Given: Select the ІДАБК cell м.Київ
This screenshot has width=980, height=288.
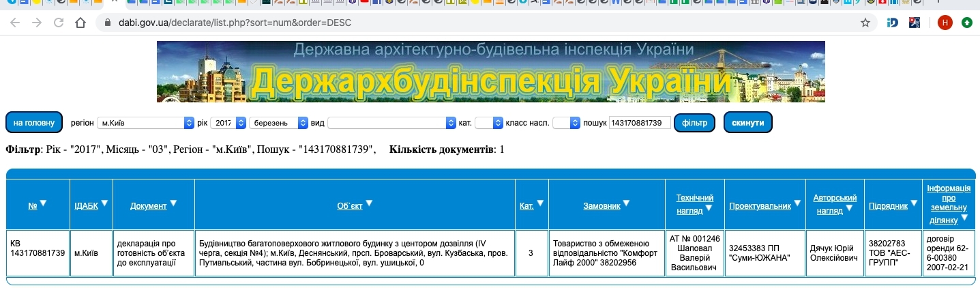Looking at the screenshot, I should 91,253.
